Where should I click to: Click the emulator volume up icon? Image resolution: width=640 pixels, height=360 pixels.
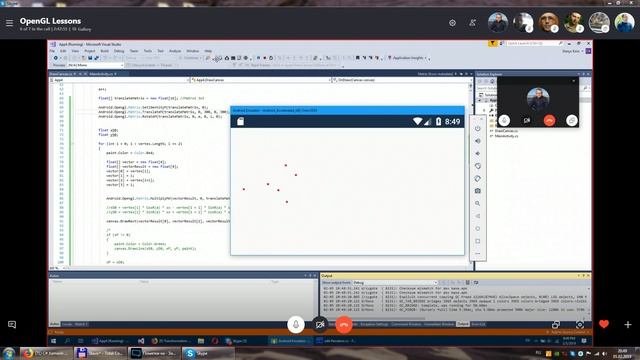pyautogui.click(x=478, y=141)
